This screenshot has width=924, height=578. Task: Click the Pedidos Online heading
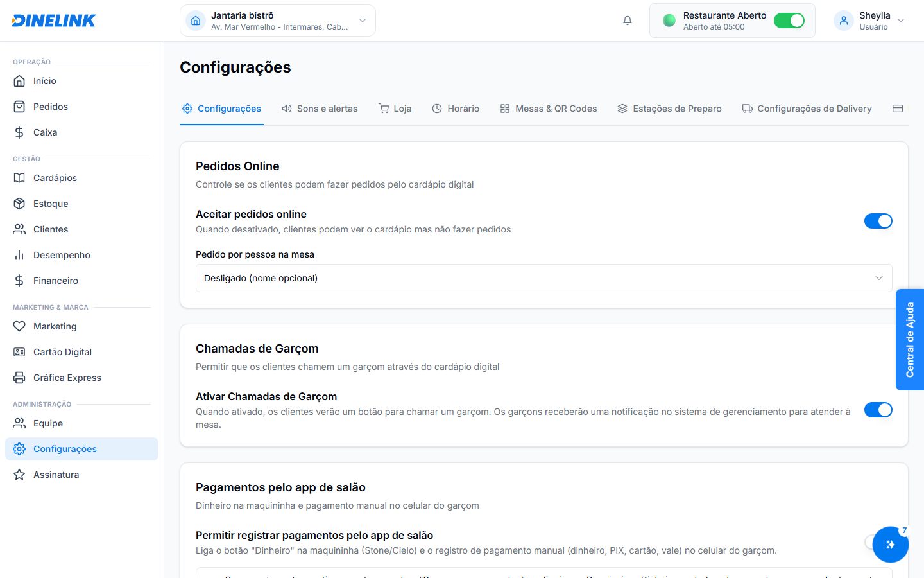tap(237, 166)
